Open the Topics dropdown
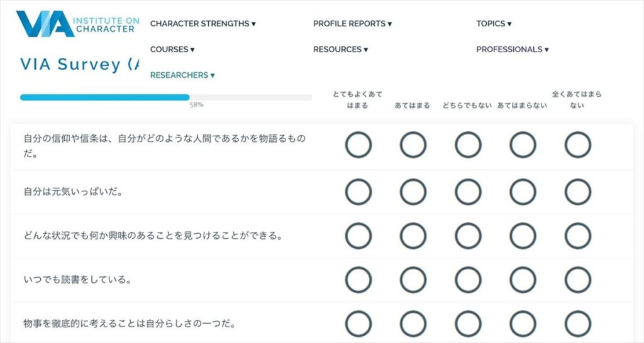644x343 pixels. 494,24
